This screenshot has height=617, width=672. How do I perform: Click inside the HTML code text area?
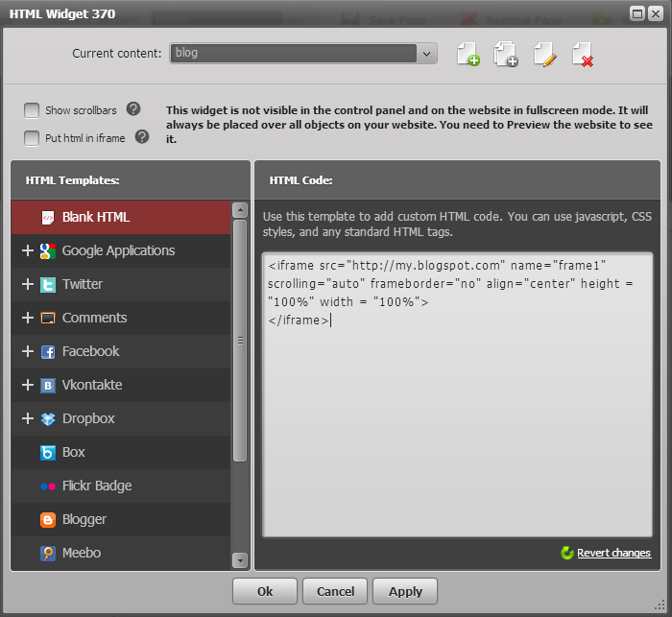point(457,394)
